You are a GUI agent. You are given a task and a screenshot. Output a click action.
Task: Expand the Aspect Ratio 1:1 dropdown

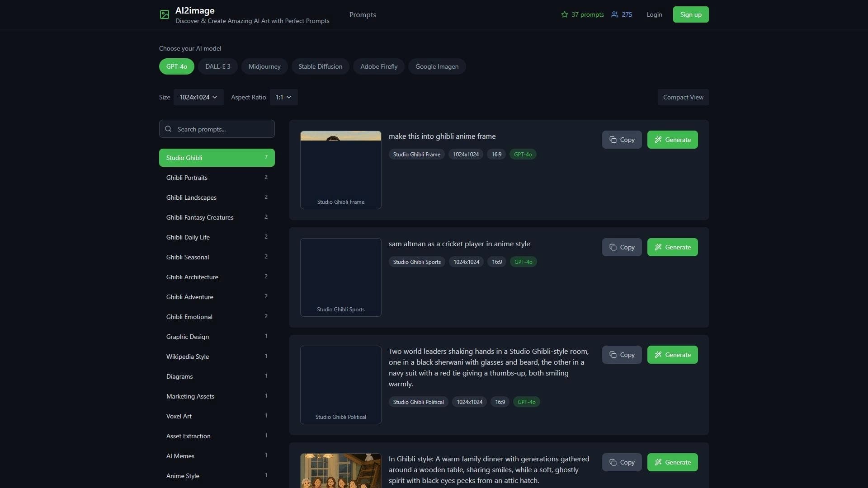pos(283,97)
